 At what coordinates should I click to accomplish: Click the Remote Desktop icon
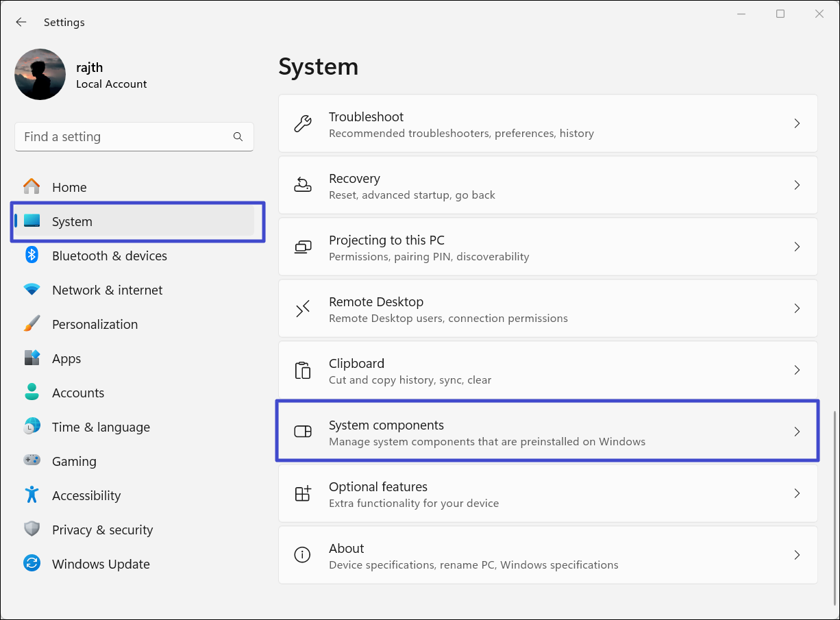[302, 308]
